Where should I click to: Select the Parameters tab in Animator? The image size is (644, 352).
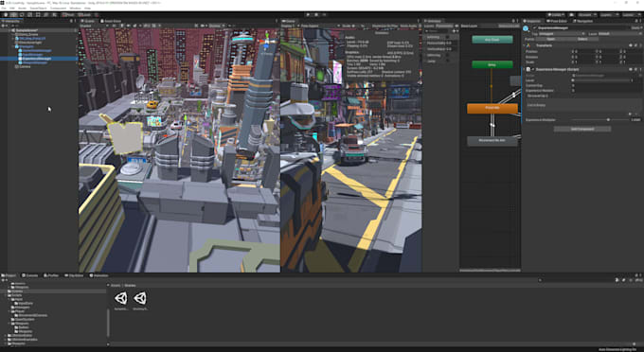pos(444,26)
